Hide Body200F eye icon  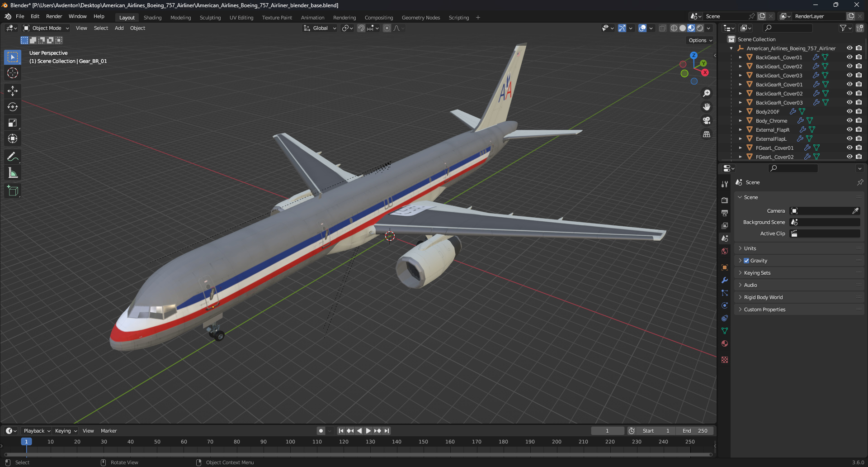click(849, 112)
